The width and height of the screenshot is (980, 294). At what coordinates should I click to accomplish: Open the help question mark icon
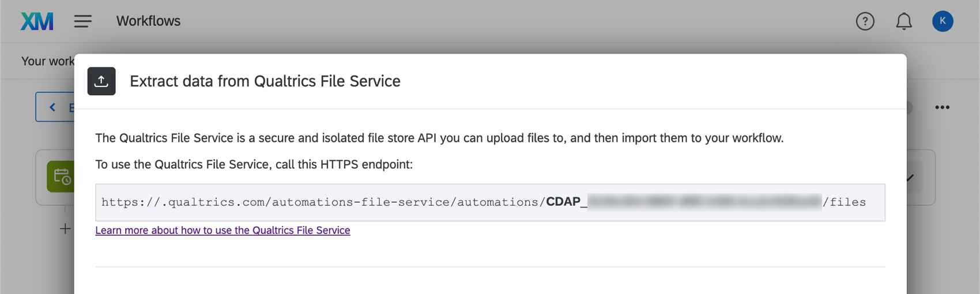pos(865,21)
